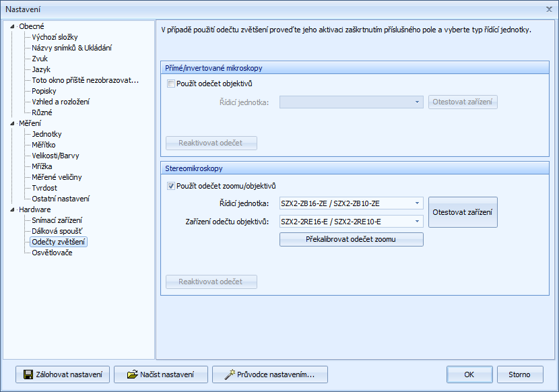Select Odečty zvětšení item
The height and width of the screenshot is (392, 559).
pyautogui.click(x=59, y=242)
